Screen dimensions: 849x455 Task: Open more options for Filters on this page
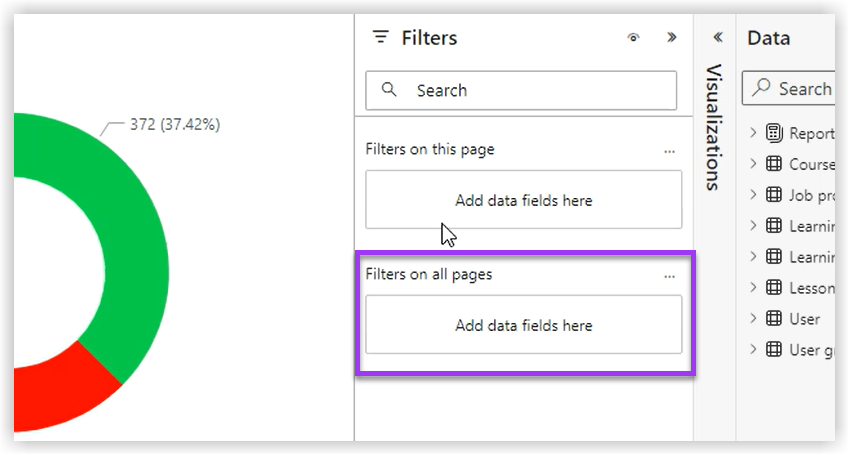[x=669, y=151]
